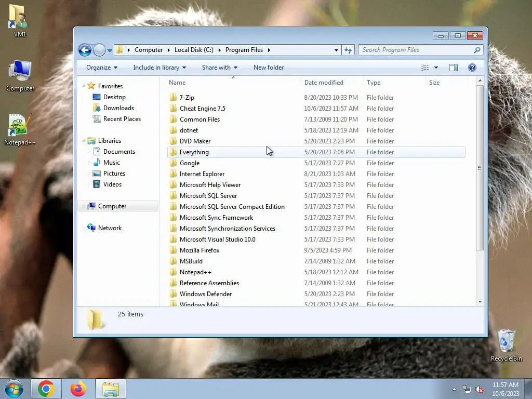Select Music library
This screenshot has width=532, height=399.
(x=112, y=163)
